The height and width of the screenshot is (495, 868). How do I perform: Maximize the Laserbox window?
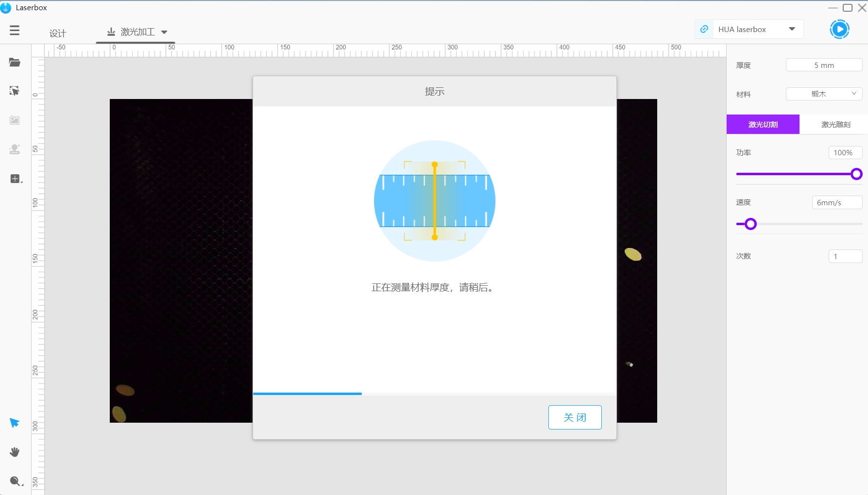pos(848,8)
